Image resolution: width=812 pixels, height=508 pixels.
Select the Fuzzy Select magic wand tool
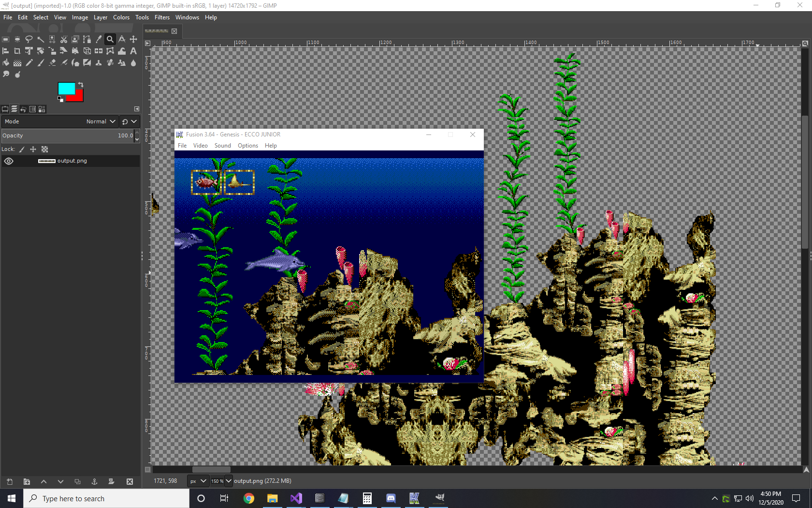pos(41,39)
